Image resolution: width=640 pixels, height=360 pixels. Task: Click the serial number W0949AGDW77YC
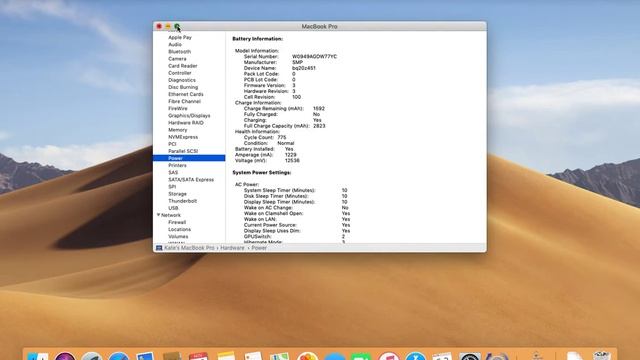314,56
